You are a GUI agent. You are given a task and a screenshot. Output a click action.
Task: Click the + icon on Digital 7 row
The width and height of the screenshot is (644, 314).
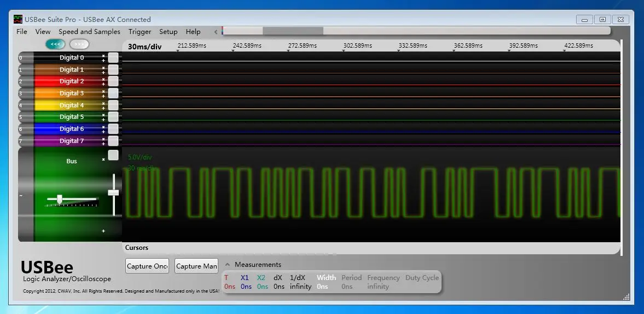click(103, 144)
